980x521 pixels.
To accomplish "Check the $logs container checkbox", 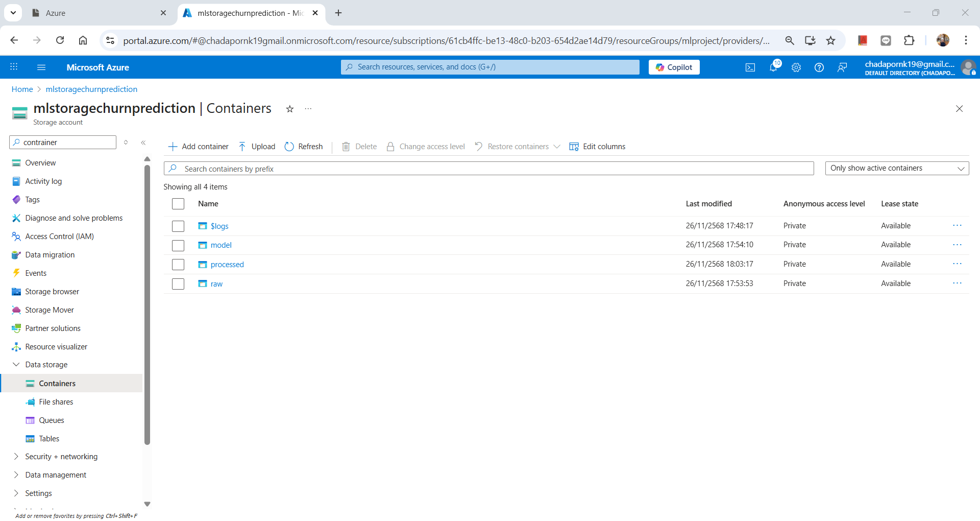I will [178, 226].
